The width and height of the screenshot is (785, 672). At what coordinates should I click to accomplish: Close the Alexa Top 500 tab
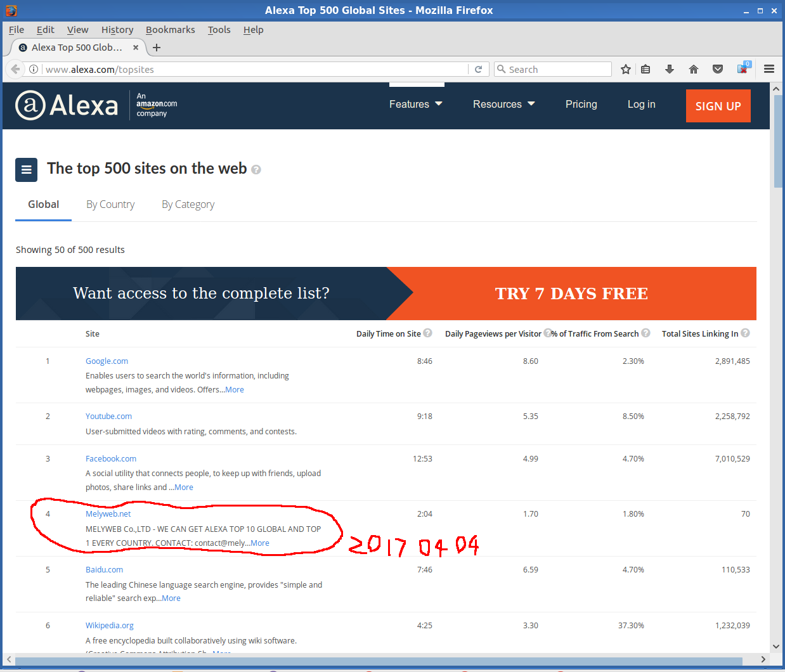click(x=136, y=48)
